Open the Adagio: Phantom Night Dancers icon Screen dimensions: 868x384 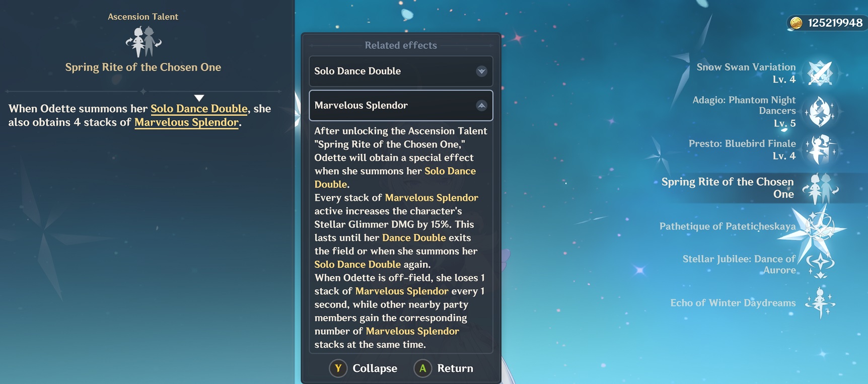tap(820, 111)
